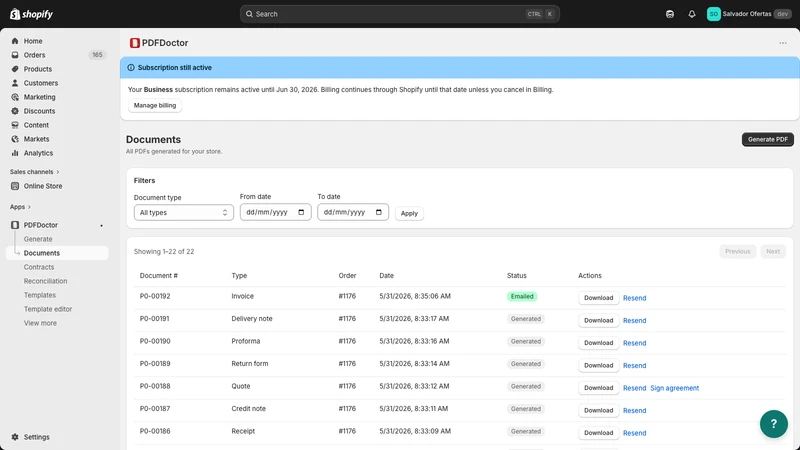Click View more in sidebar
Screen dimensions: 800x450
coord(40,323)
